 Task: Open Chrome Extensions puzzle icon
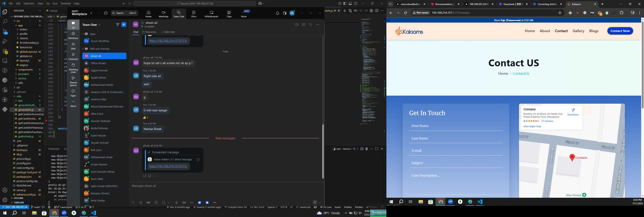tap(621, 13)
